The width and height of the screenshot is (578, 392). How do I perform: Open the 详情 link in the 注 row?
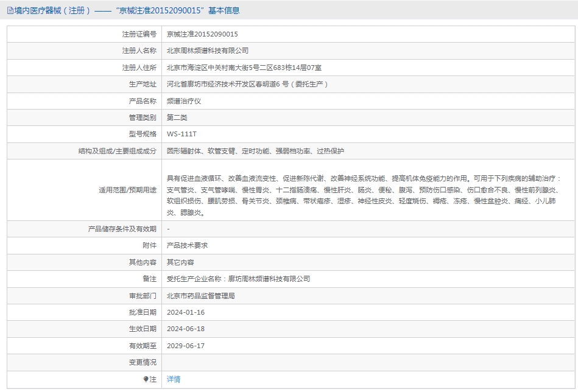174,379
